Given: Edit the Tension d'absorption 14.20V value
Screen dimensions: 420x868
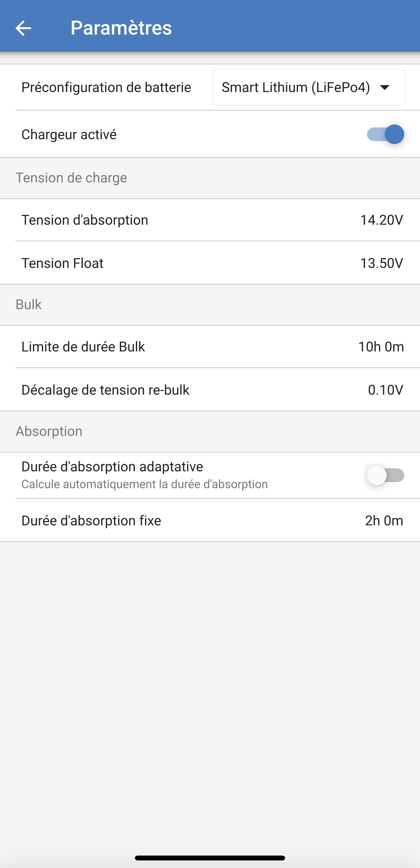Looking at the screenshot, I should pyautogui.click(x=381, y=220).
